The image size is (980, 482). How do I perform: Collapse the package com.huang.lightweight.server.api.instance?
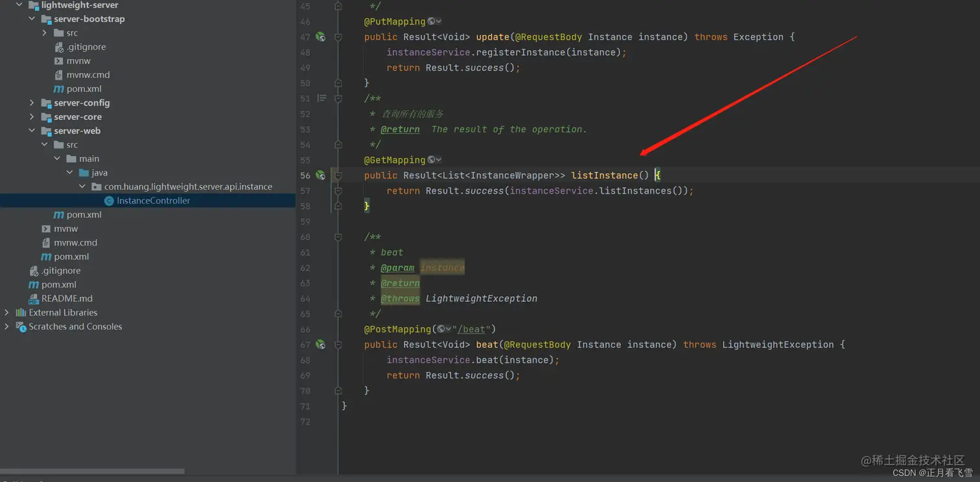pos(82,187)
